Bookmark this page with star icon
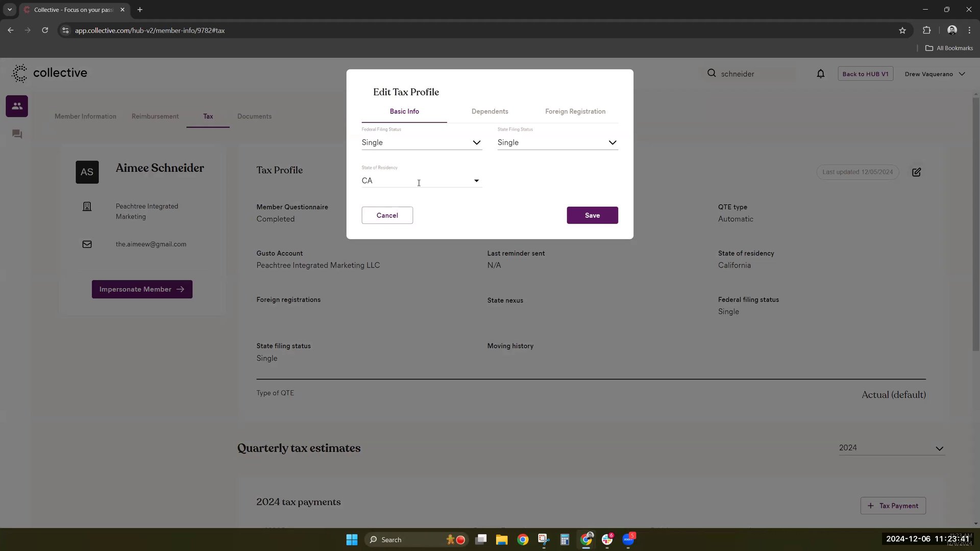This screenshot has width=980, height=551. pos(902,31)
